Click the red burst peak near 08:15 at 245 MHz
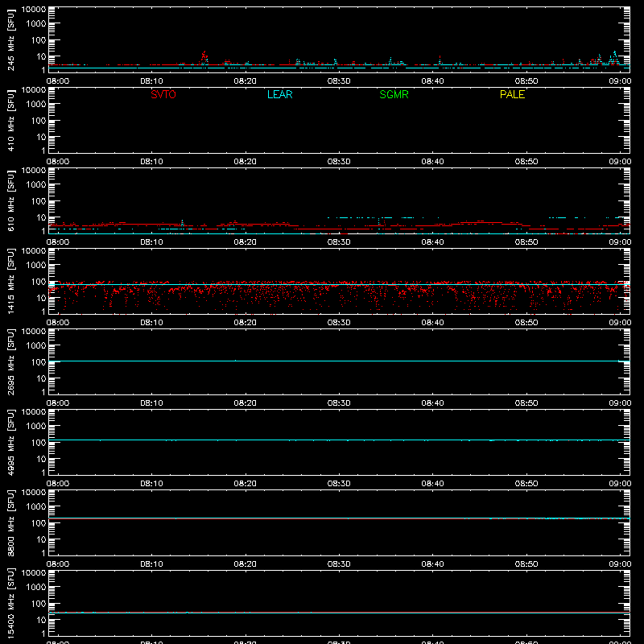644x644 pixels. 204,55
